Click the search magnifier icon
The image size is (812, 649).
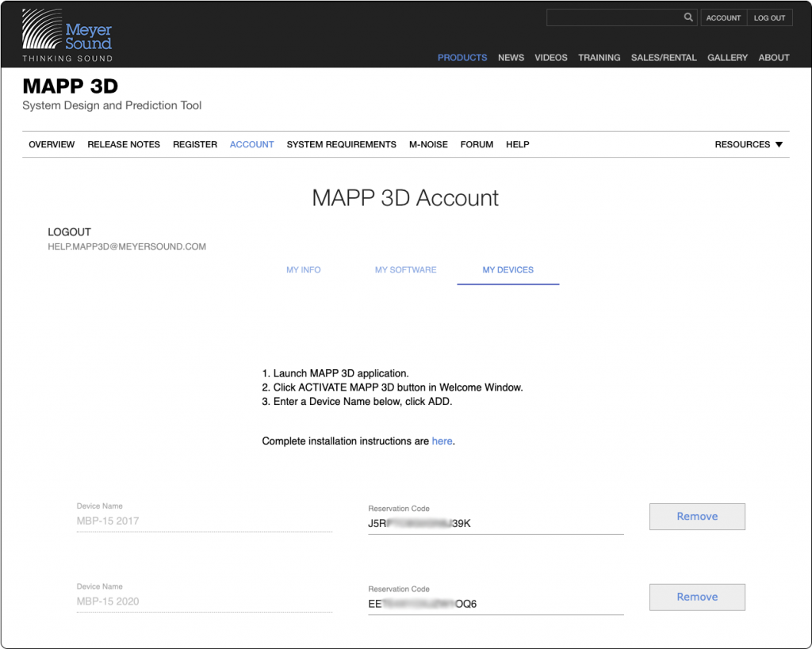[x=688, y=17]
